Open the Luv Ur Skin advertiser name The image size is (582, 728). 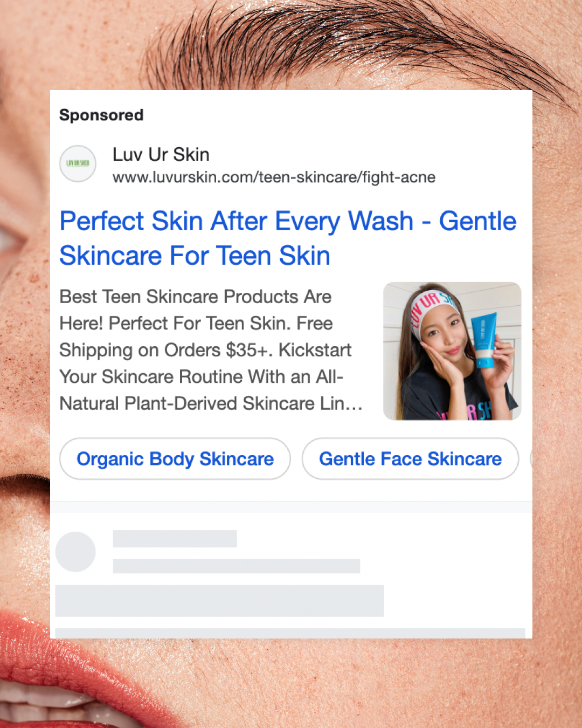coord(161,155)
